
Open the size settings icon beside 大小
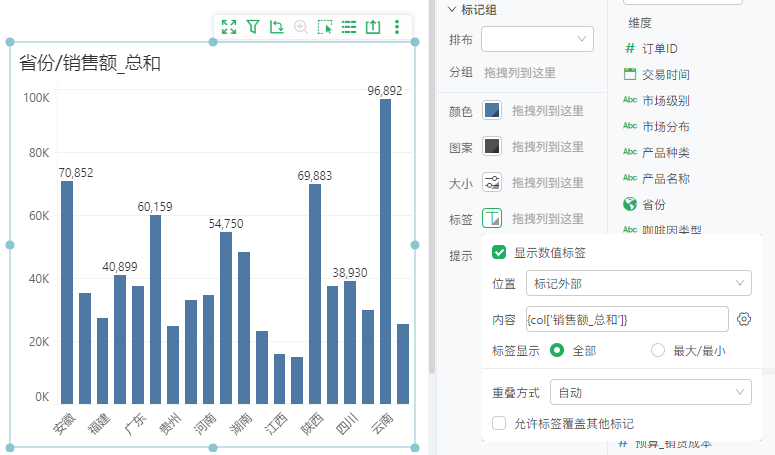click(492, 182)
